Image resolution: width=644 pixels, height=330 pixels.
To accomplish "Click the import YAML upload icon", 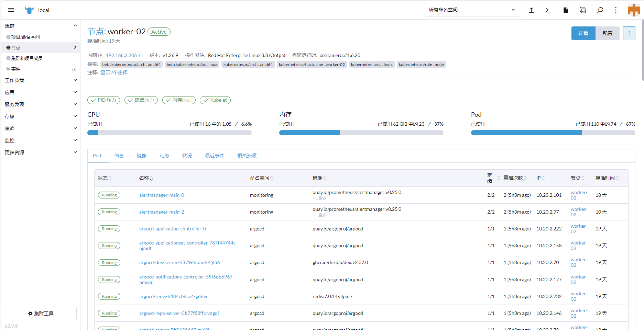I will point(531,10).
